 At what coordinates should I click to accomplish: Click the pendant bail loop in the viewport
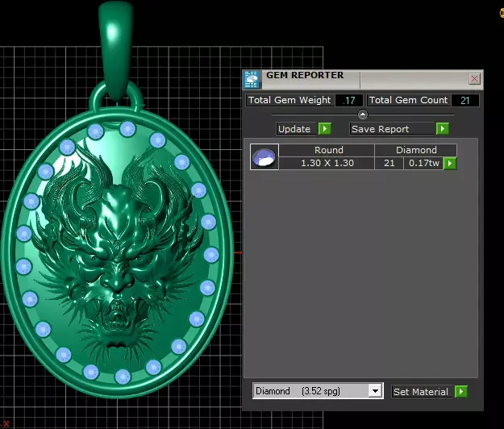click(x=115, y=52)
